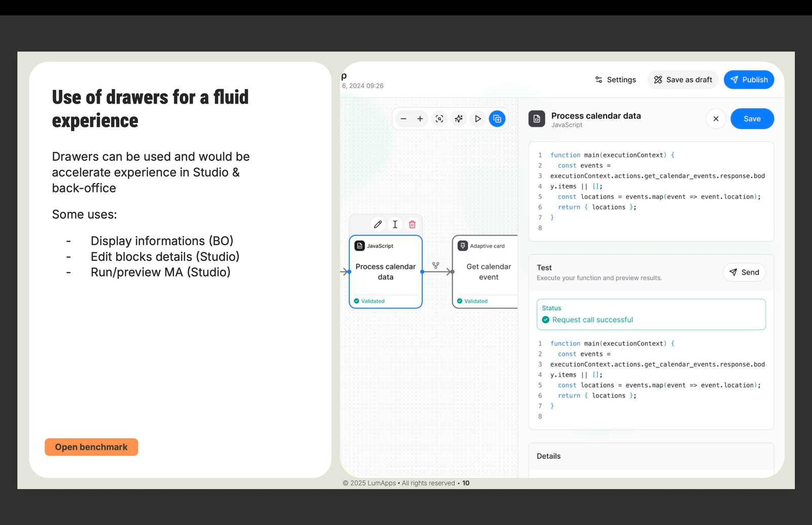This screenshot has width=812, height=525.
Task: Click the JavaScript file icon in drawer header
Action: coord(537,119)
